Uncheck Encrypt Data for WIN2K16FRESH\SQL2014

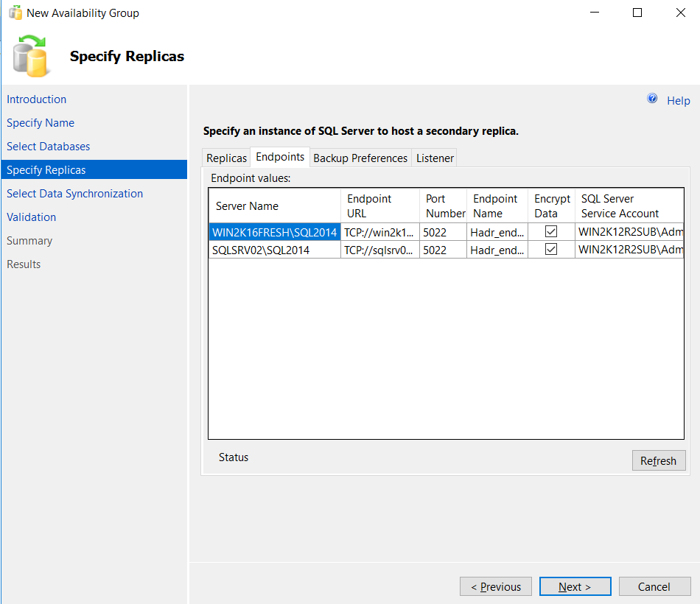[552, 231]
